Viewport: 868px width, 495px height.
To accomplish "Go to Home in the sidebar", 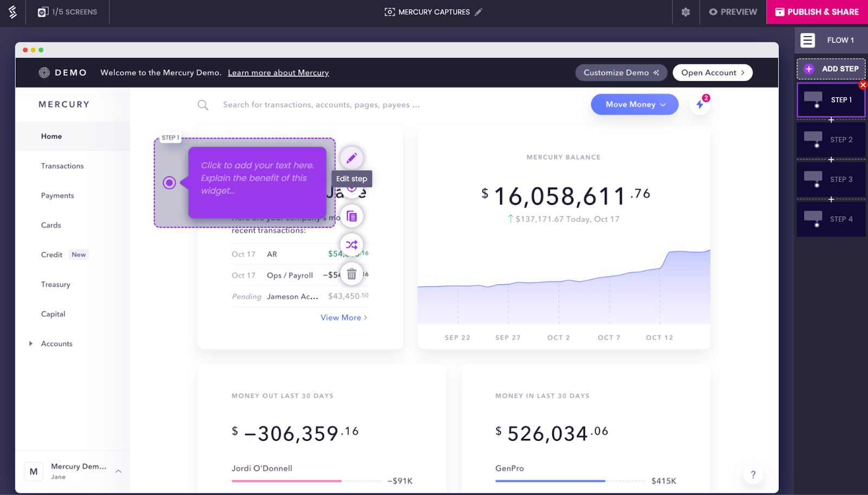I will pyautogui.click(x=52, y=136).
